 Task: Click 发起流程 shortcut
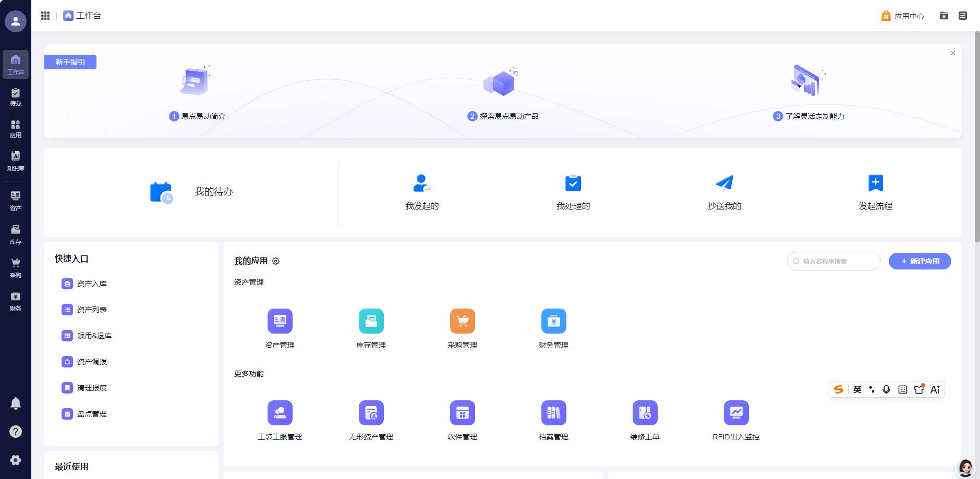pos(875,192)
